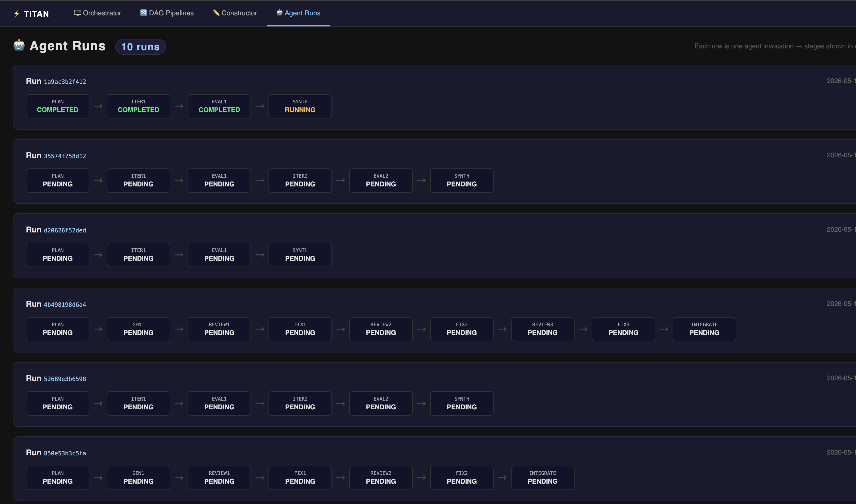Click REVIEW2 stage in run 4b498198d6a4

click(381, 329)
